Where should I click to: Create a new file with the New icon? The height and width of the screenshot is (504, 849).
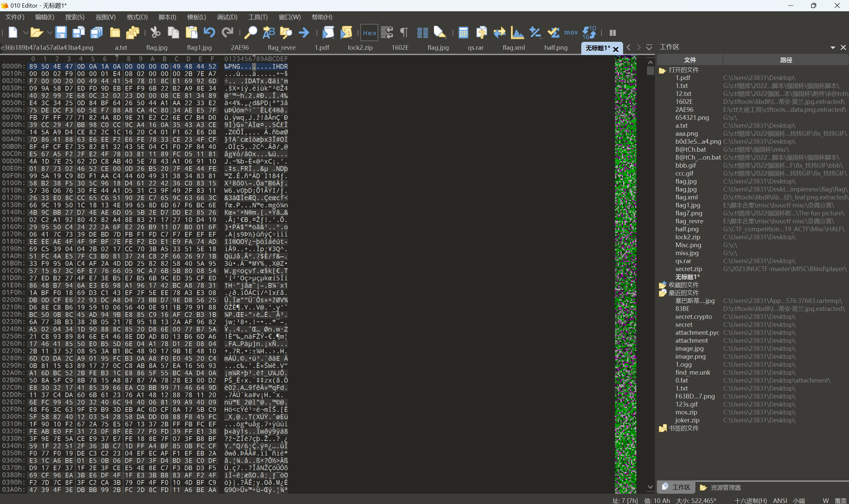[x=13, y=33]
